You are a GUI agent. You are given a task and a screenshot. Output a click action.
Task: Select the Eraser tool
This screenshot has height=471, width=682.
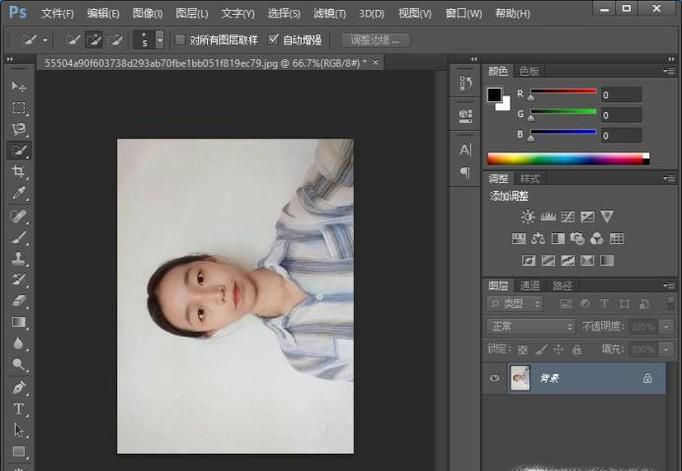click(x=18, y=301)
